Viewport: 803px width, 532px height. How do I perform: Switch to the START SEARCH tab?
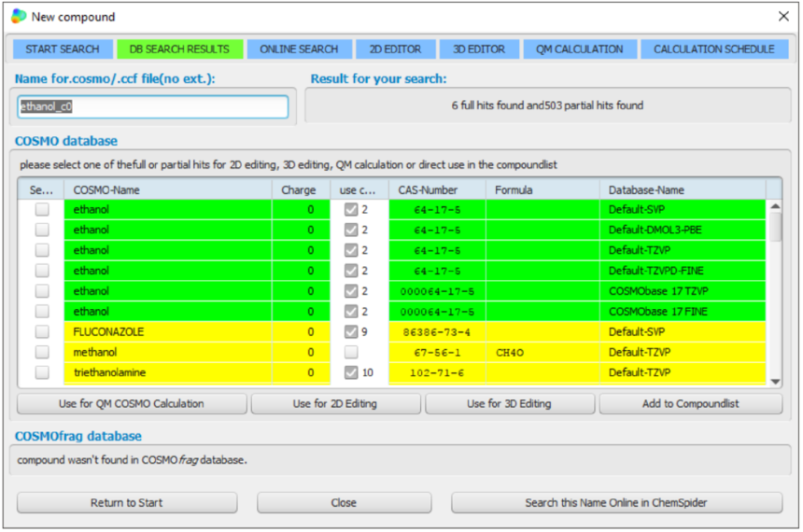coord(61,49)
